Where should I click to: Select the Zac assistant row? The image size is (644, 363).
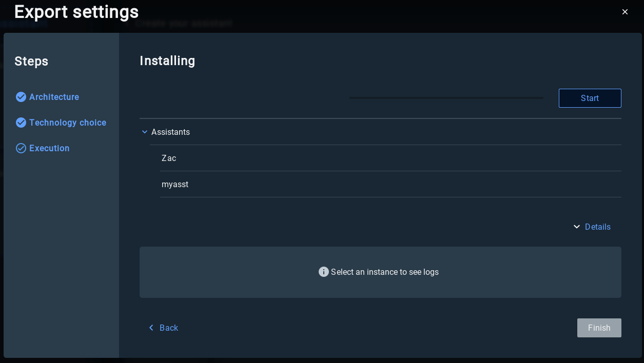[x=390, y=158]
